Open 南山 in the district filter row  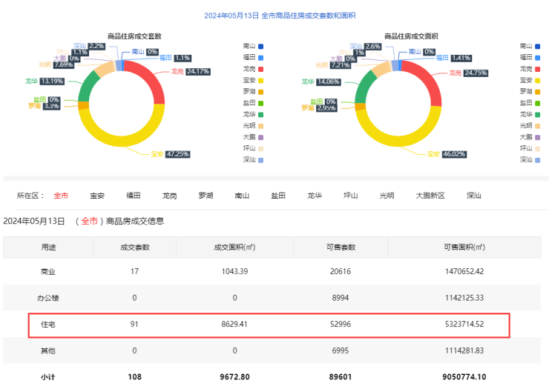(242, 196)
